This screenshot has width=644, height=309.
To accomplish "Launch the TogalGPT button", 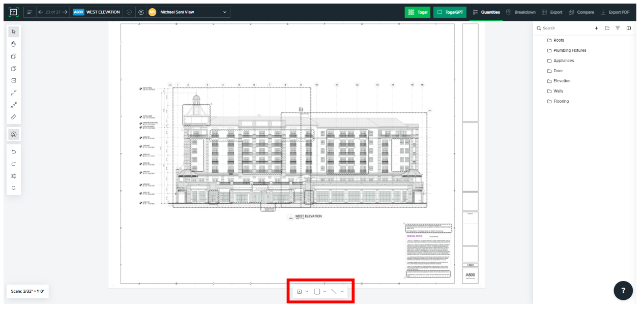I will [450, 12].
